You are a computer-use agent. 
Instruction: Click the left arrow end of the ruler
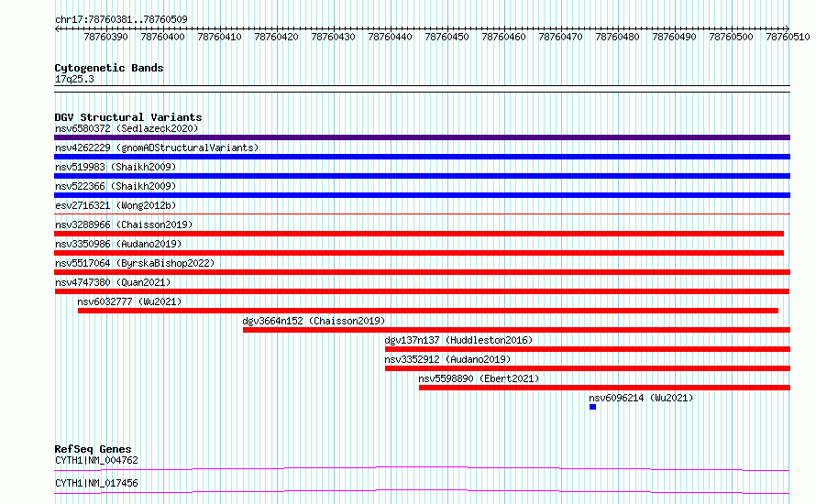[x=57, y=28]
